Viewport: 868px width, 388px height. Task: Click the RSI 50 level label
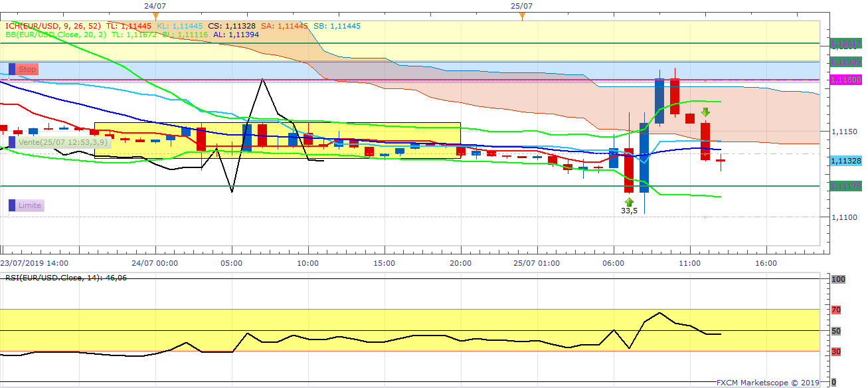point(836,331)
